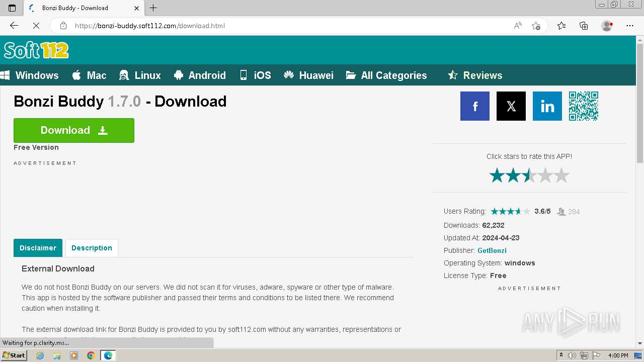Open Edge Settings and more menu
Screen dimensions: 644x362
630,26
